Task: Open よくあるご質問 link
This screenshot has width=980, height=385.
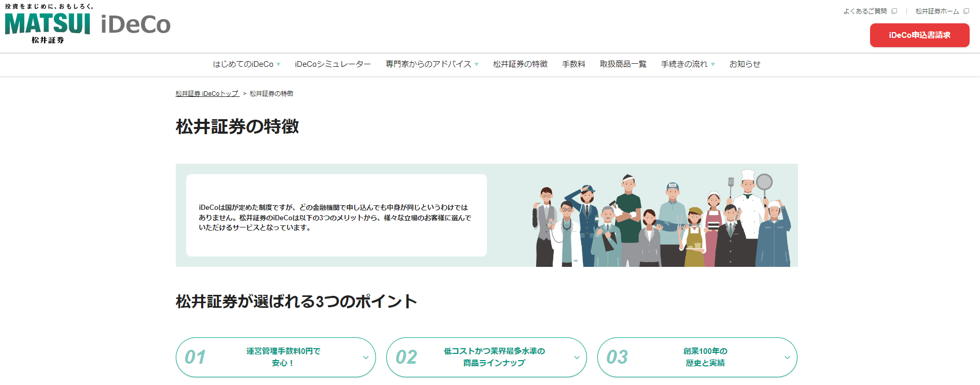Action: pos(865,11)
